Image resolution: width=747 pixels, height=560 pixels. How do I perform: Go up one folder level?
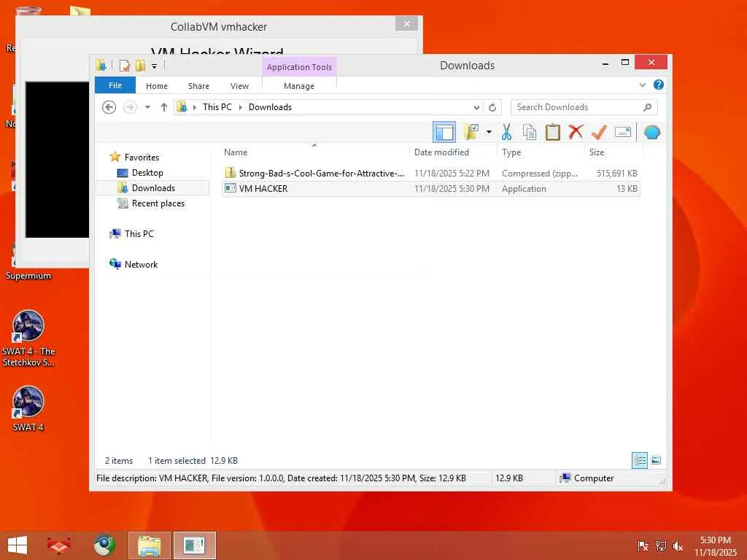click(164, 107)
